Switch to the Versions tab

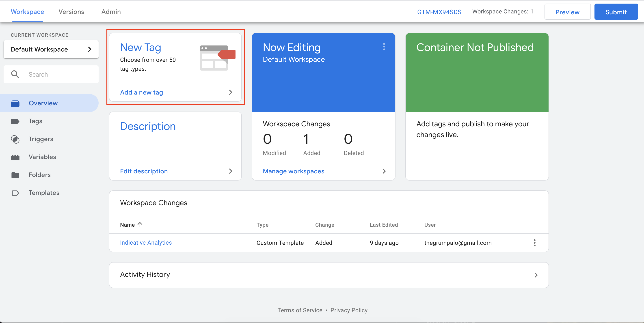(71, 11)
